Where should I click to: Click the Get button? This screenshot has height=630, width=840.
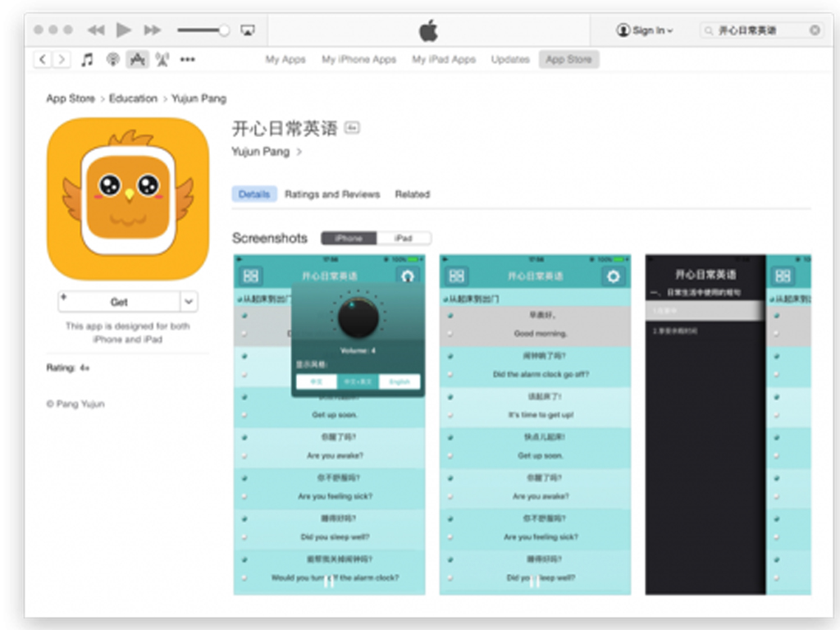coord(119,302)
